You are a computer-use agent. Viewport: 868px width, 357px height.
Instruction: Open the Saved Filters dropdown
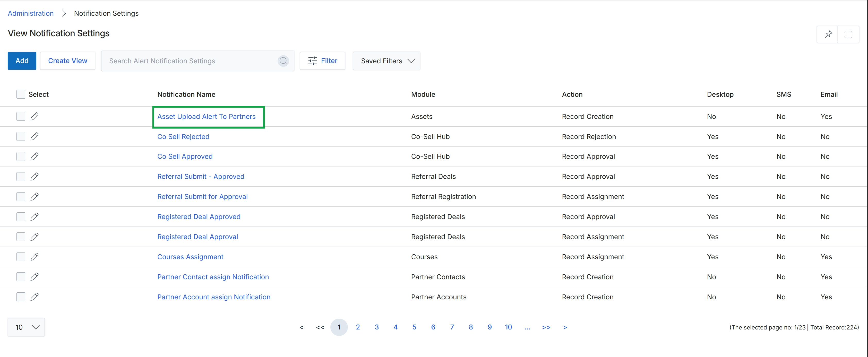point(386,61)
